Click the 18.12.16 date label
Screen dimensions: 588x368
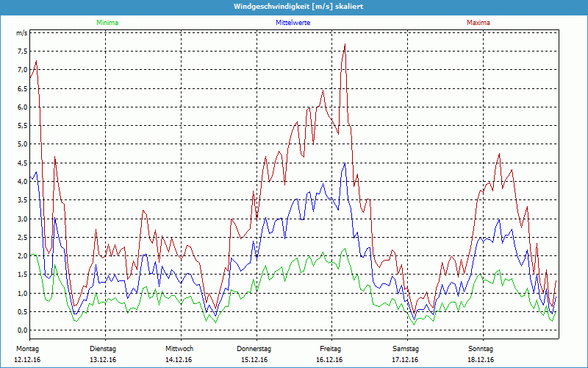click(x=481, y=359)
